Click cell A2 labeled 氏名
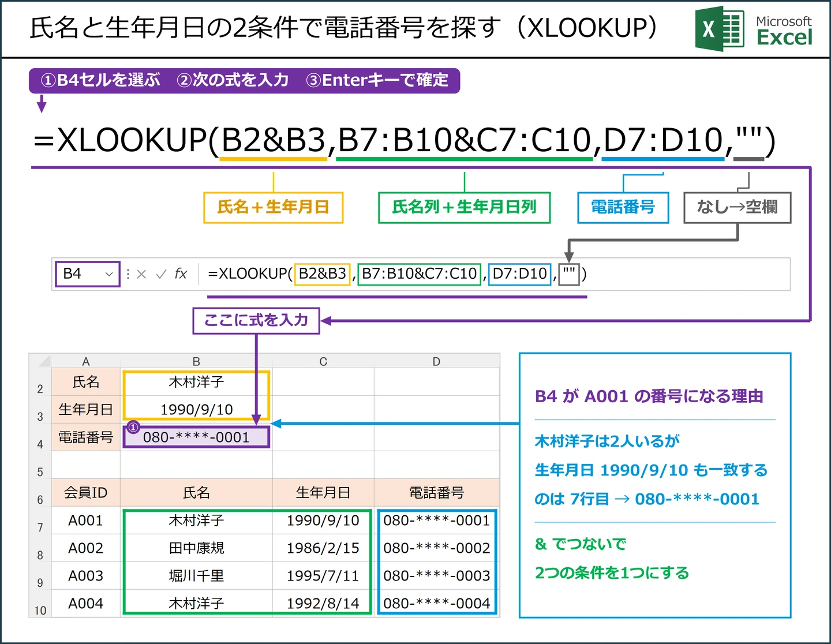The width and height of the screenshot is (831, 644). pos(86,382)
